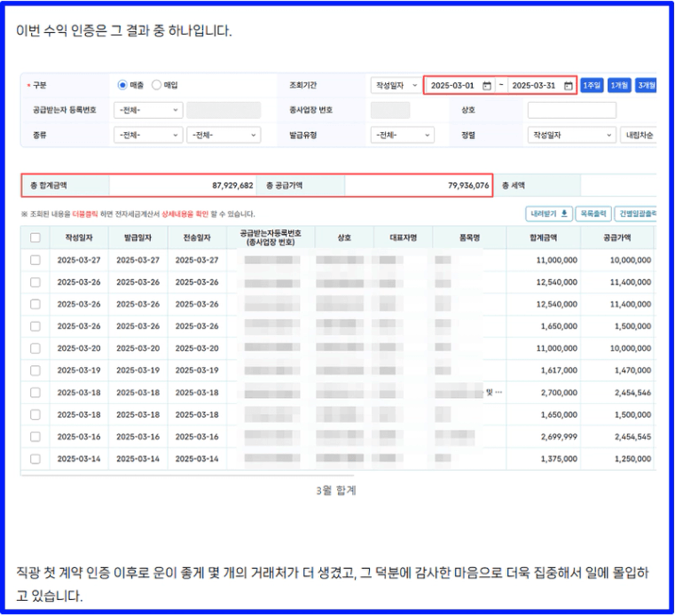Viewport: 675px width, 616px height.
Task: Expand the 작성일자 dropdown next to 조회기간
Action: (x=395, y=86)
